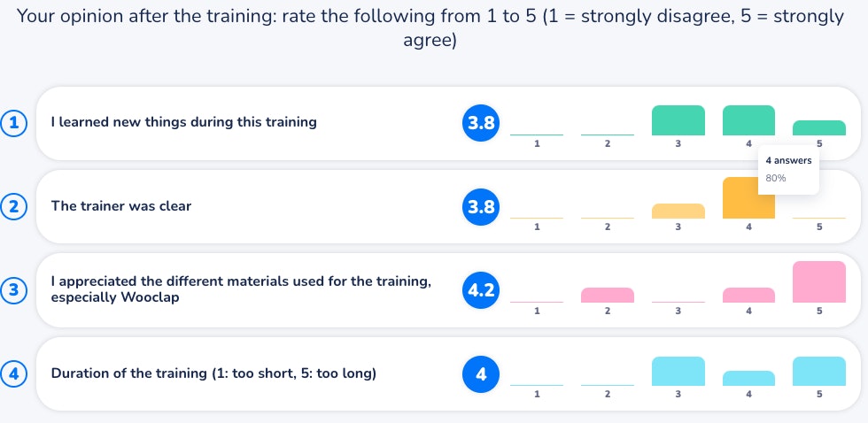Click the blue bar for rating 3
The image size is (868, 423).
coord(678,371)
